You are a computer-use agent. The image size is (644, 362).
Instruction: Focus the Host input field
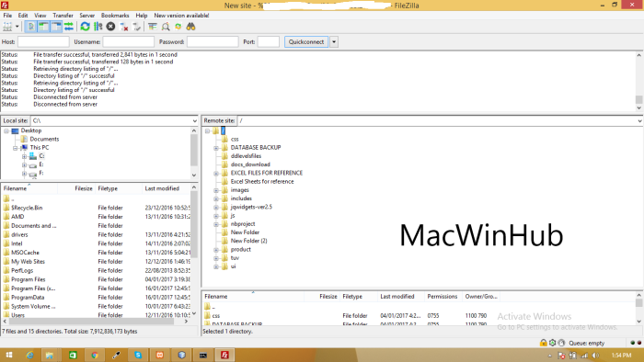(43, 42)
